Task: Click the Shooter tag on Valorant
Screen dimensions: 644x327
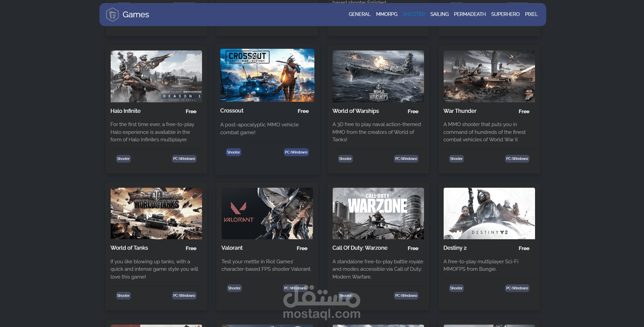Action: tap(234, 288)
